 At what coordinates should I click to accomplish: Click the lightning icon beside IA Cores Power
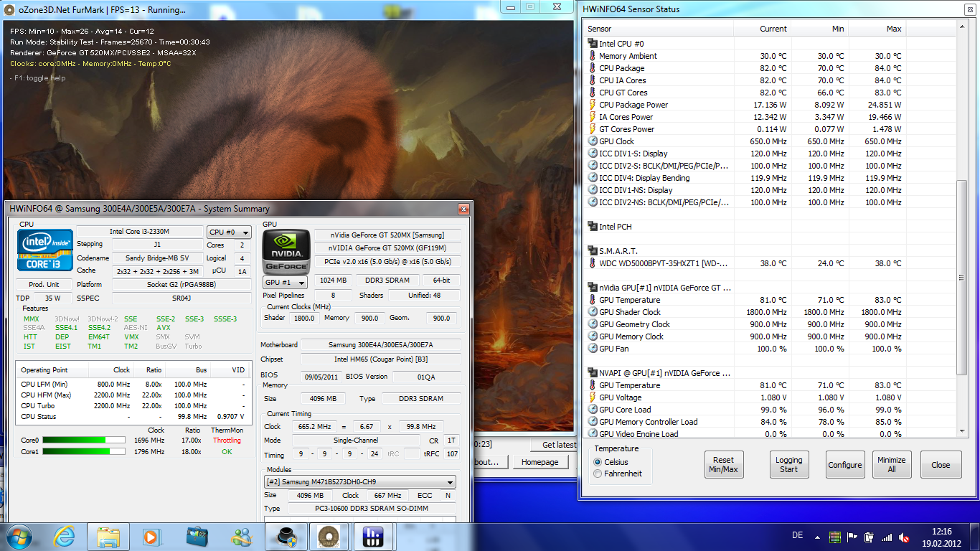pos(593,117)
